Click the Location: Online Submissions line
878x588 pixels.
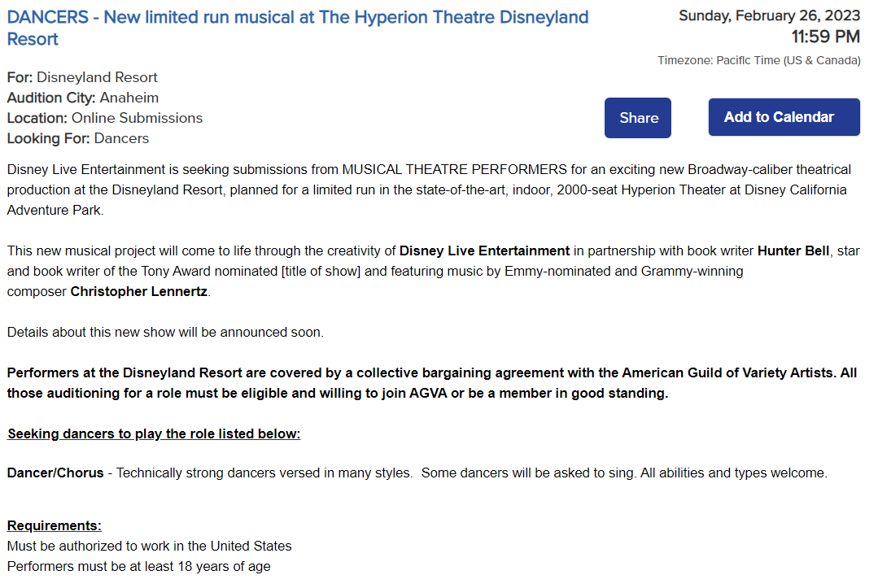(104, 118)
